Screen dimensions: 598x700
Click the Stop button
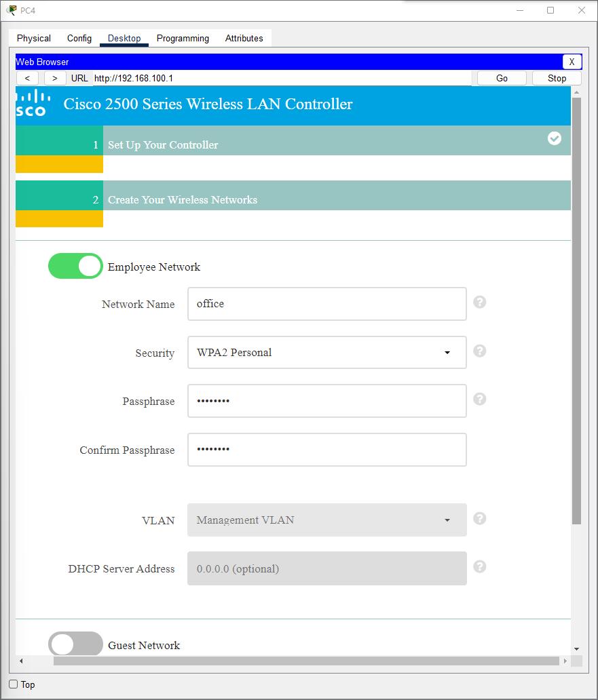tap(557, 78)
